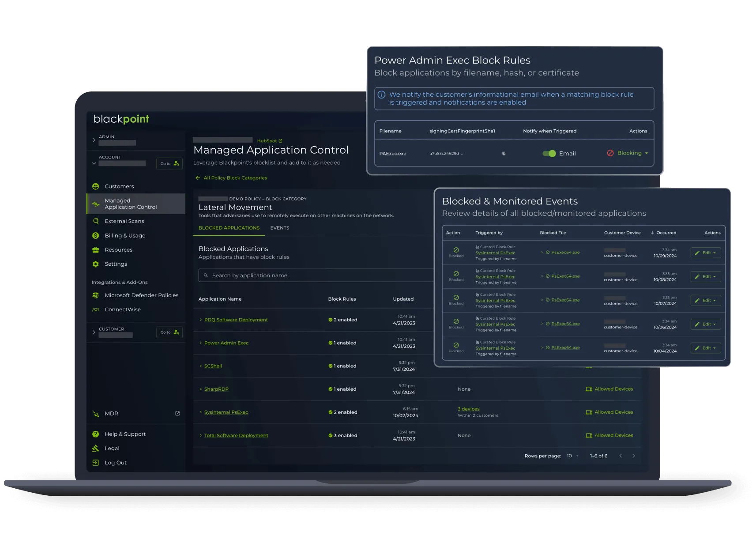
Task: Click the Customers sidebar icon
Action: pos(95,186)
